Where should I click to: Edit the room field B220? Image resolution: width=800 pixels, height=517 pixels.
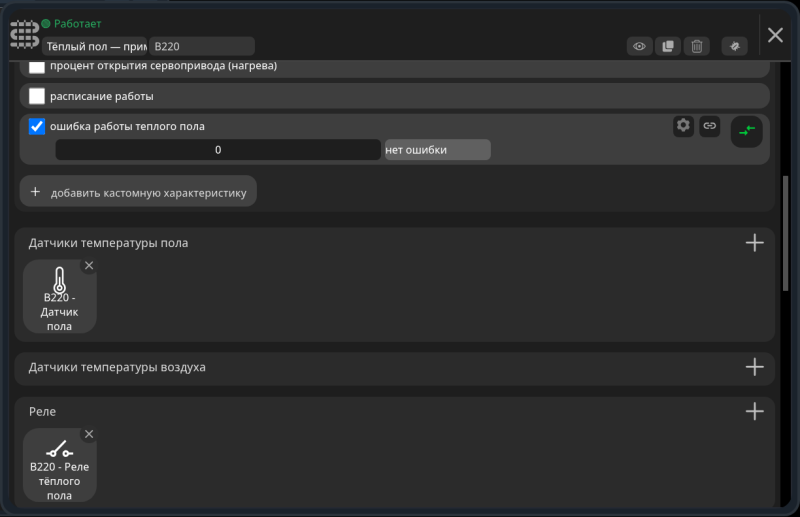click(x=202, y=46)
